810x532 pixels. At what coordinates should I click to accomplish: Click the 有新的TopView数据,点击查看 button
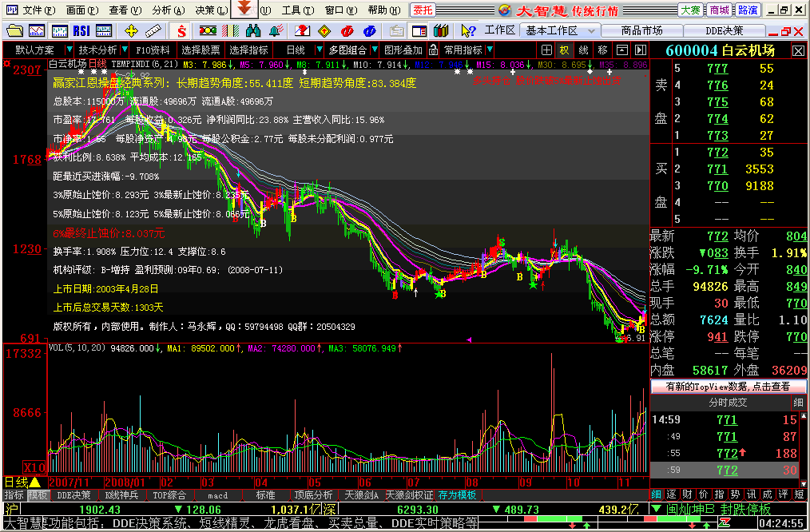point(728,386)
